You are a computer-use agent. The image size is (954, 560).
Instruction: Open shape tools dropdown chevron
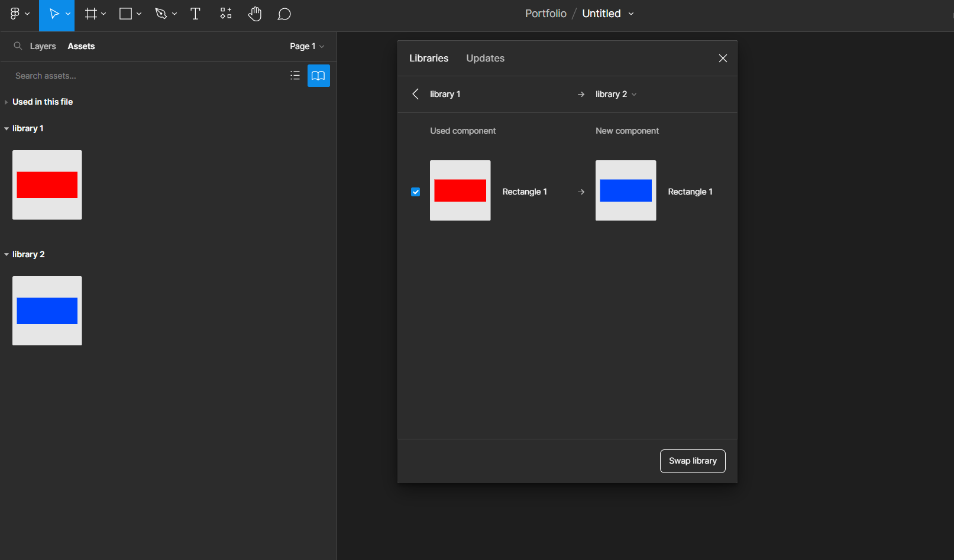pyautogui.click(x=139, y=14)
